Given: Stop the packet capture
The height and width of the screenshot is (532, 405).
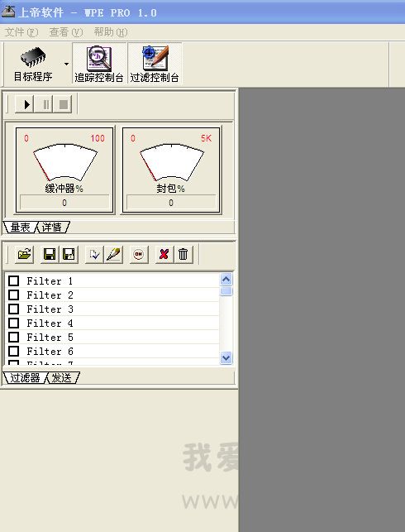Looking at the screenshot, I should point(64,104).
